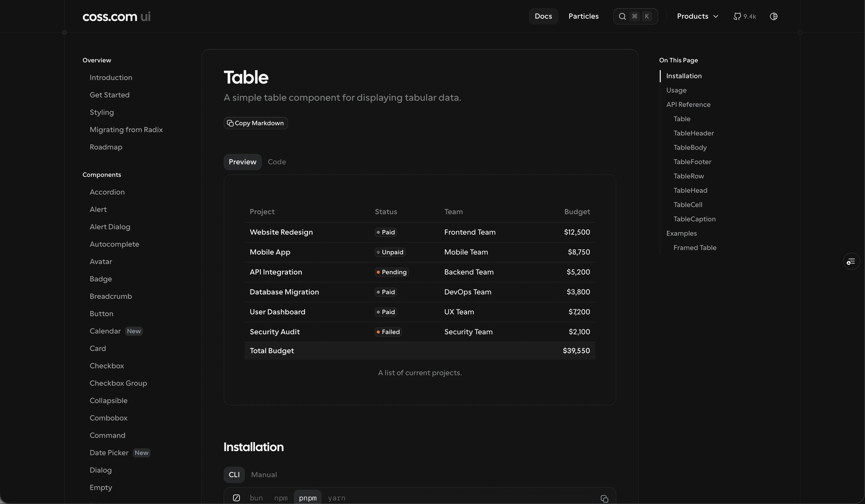This screenshot has height=504, width=865.
Task: Select the Manual installation tab
Action: 264,475
